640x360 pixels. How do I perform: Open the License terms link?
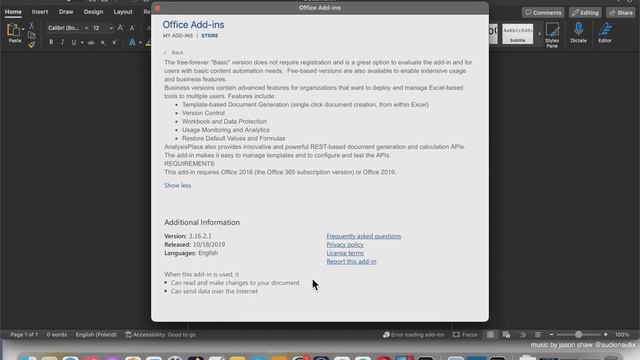tap(345, 253)
